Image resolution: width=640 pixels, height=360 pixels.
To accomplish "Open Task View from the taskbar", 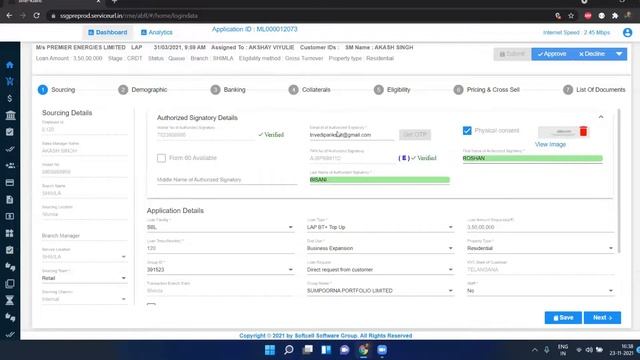I will pyautogui.click(x=308, y=350).
